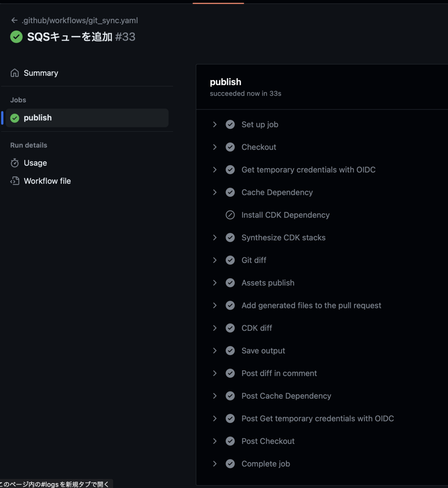Expand the Checkout step logs
448x488 pixels.
coord(215,147)
